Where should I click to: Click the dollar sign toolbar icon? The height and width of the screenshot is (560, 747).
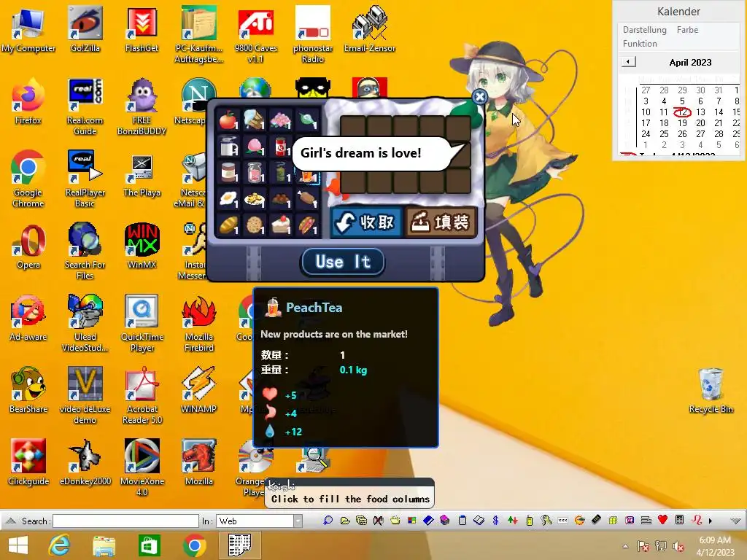pyautogui.click(x=495, y=521)
